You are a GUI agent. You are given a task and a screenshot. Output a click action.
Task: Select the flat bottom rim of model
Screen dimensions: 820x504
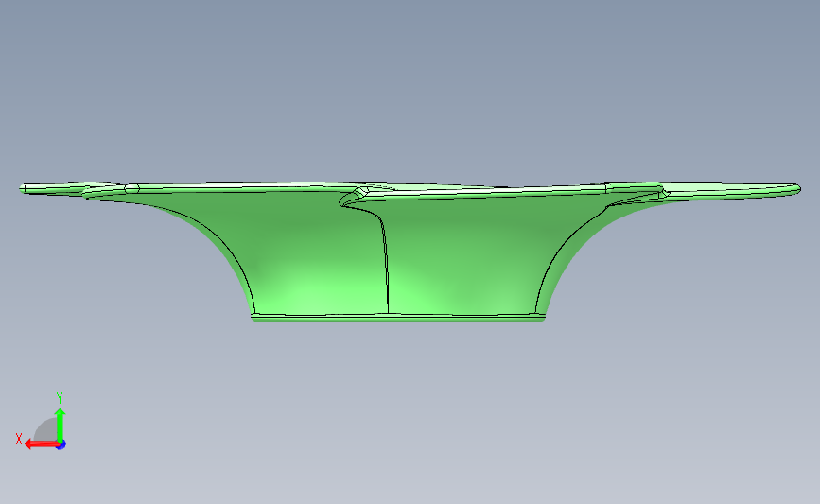[x=398, y=318]
